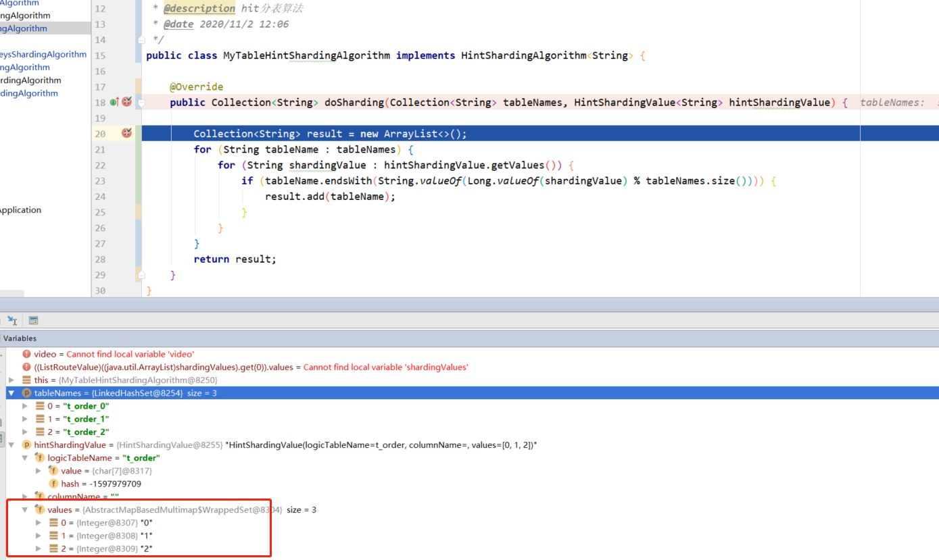Image resolution: width=939 pixels, height=560 pixels.
Task: Toggle the breakpoint on line 20
Action: tap(126, 133)
